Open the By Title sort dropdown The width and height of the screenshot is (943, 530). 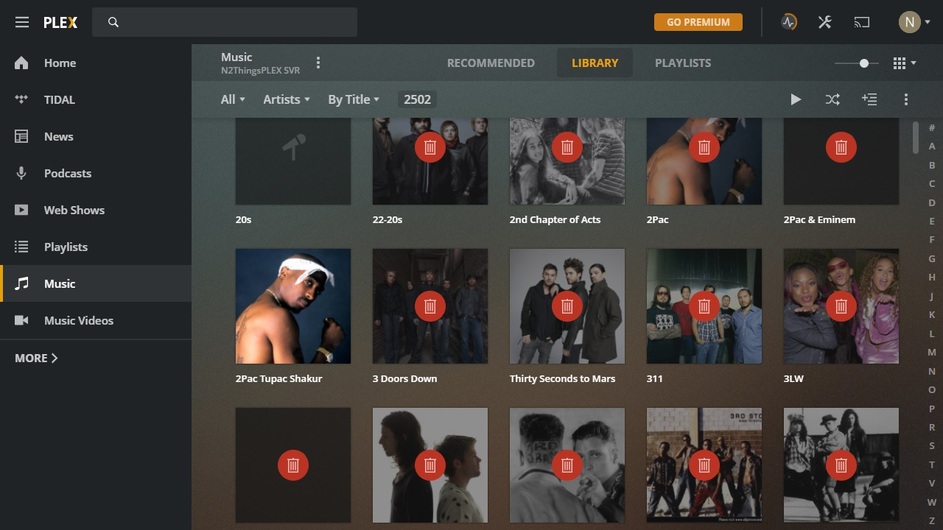[x=354, y=99]
